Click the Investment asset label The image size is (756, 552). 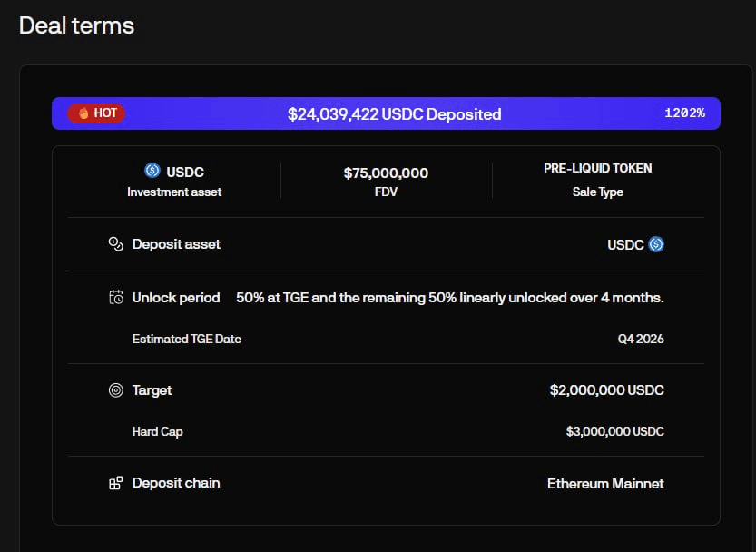coord(174,192)
